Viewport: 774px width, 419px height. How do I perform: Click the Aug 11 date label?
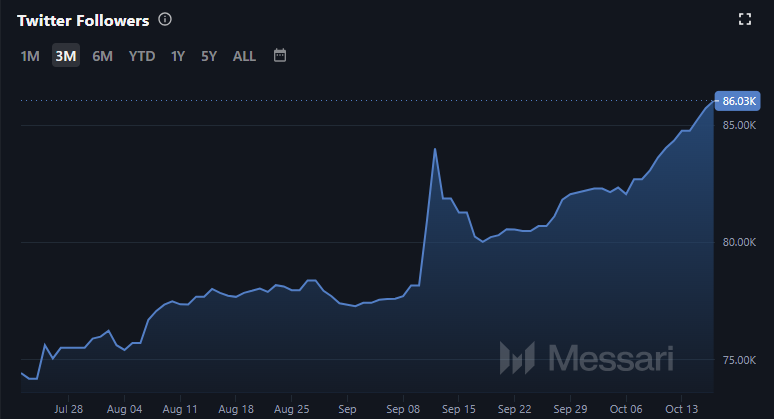(180, 409)
